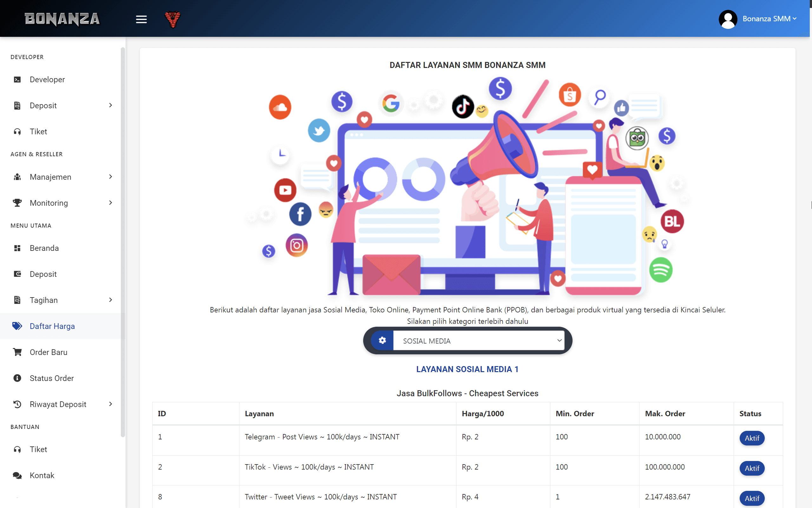Click the Aktif badge for Twitter Tweet Views
This screenshot has height=508, width=812.
pos(752,498)
